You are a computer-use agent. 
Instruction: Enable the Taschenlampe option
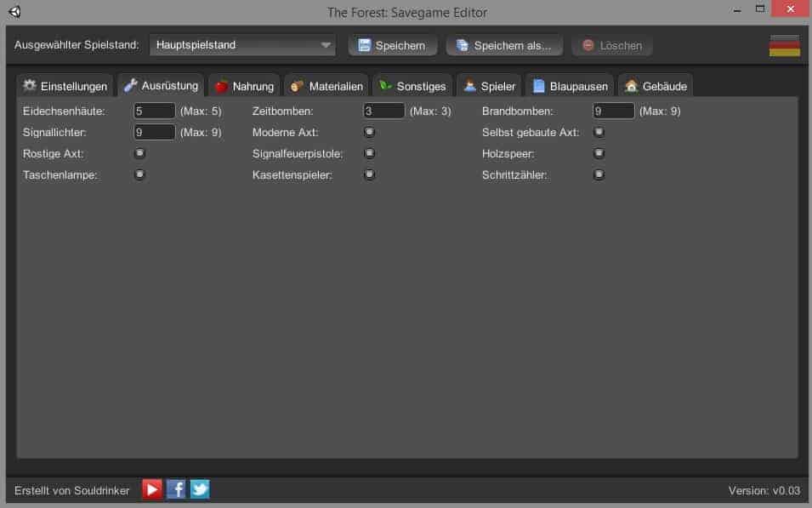click(x=140, y=174)
